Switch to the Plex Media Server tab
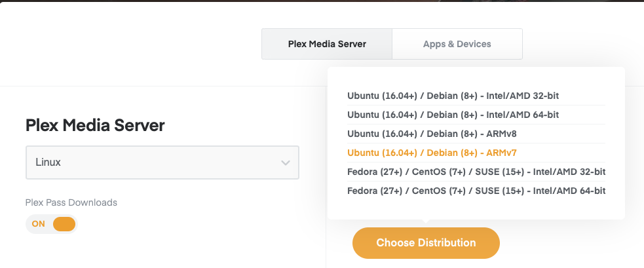 [327, 45]
